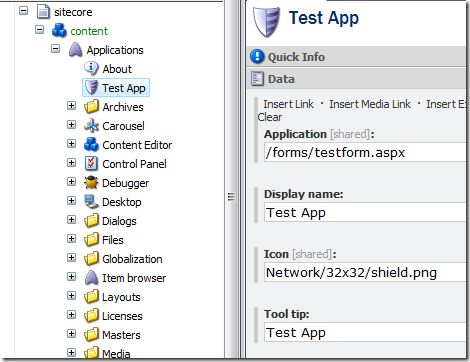Select the Debugger tree label
This screenshot has height=362, width=470.
(x=126, y=183)
